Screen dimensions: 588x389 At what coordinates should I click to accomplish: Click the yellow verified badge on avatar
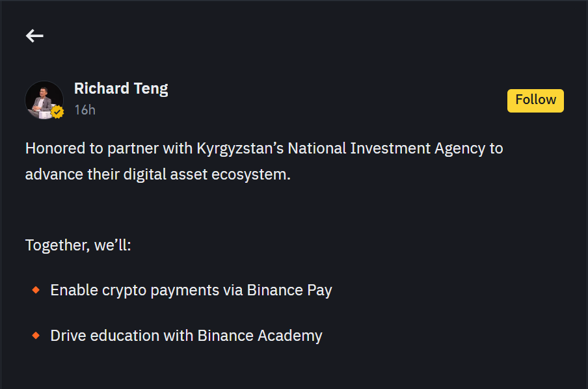tap(57, 112)
